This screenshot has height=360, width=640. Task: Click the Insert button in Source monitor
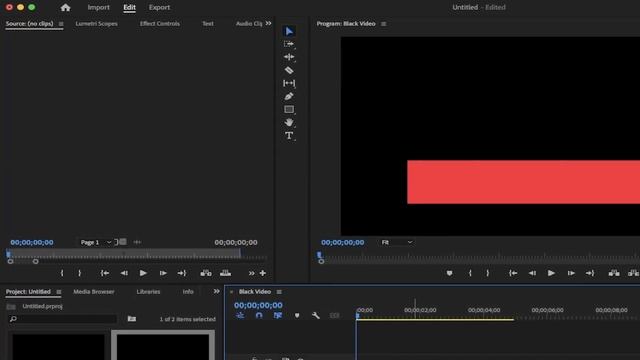click(x=206, y=273)
